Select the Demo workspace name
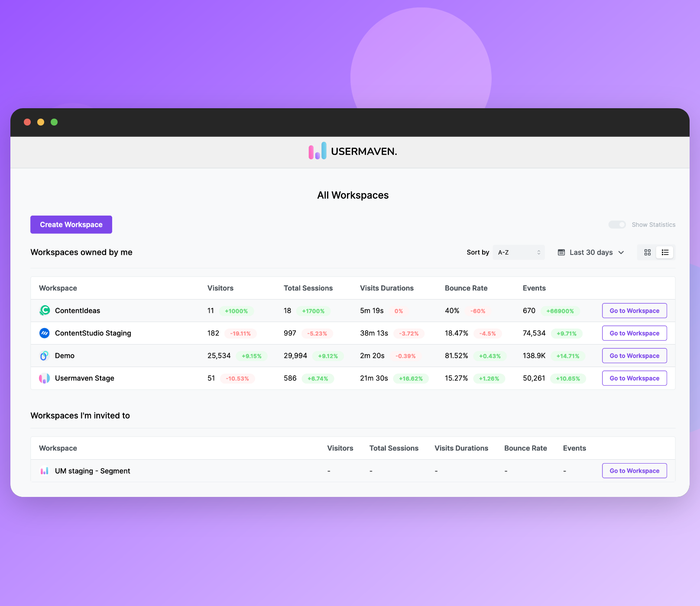The image size is (700, 606). [65, 355]
